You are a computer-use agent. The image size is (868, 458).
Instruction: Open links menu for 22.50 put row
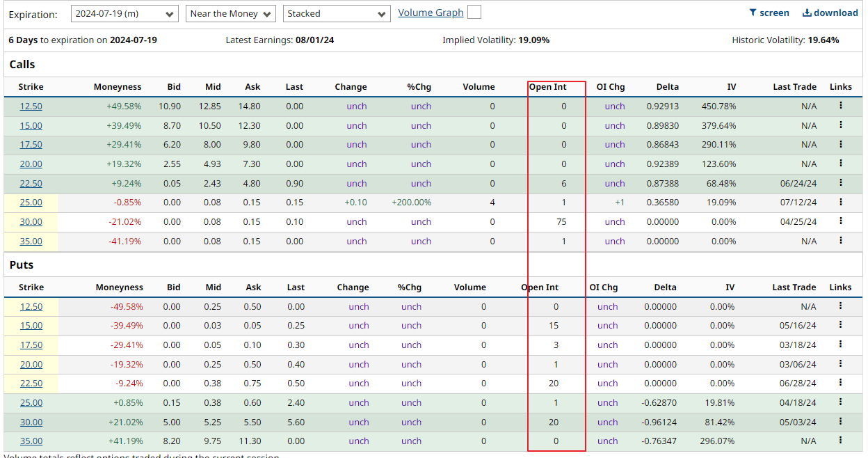[840, 383]
